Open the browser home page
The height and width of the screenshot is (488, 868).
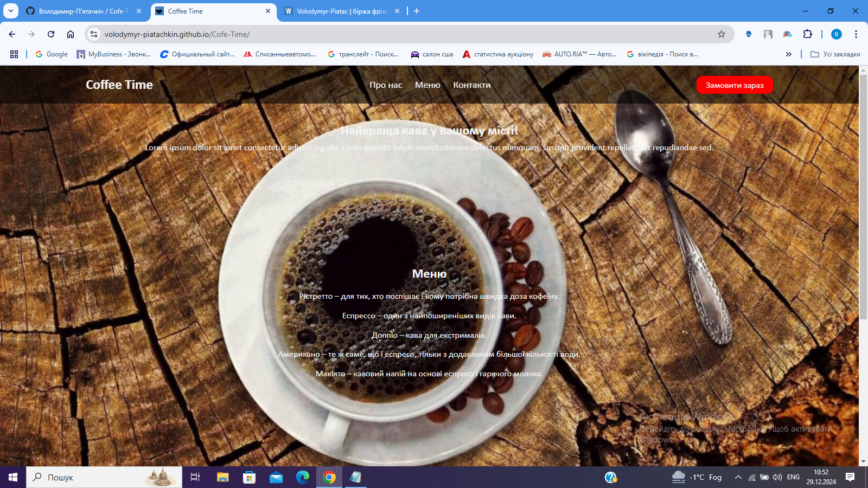[71, 34]
